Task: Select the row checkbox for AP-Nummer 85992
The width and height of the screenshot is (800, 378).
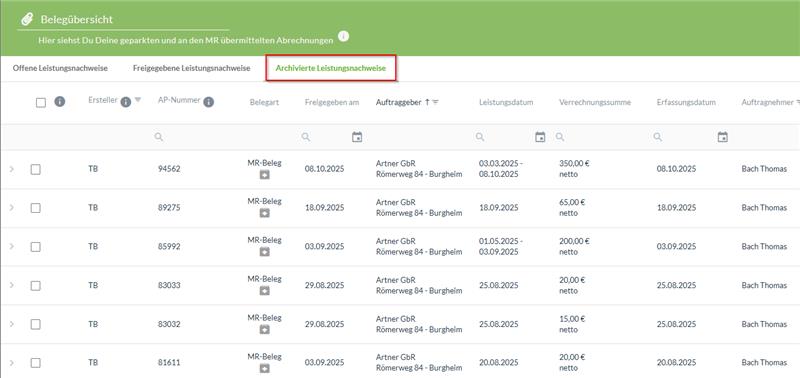Action: click(x=35, y=246)
